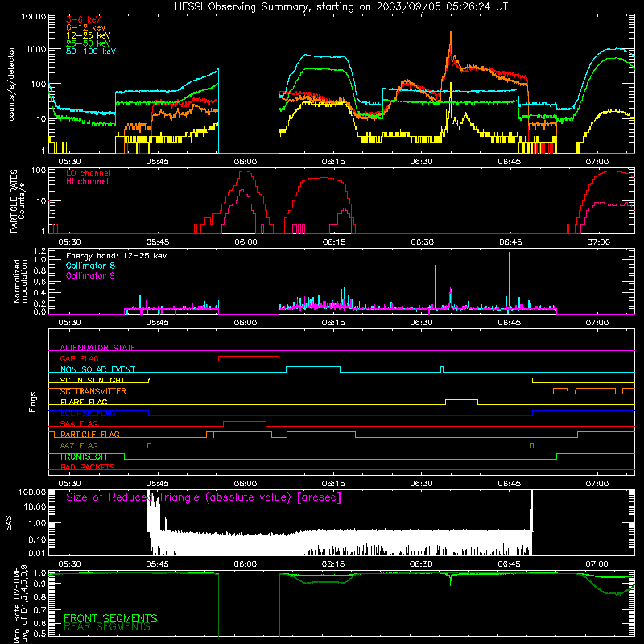Click the 06:00 tick under the particle rates plot
This screenshot has height=644, width=644.
tap(246, 242)
